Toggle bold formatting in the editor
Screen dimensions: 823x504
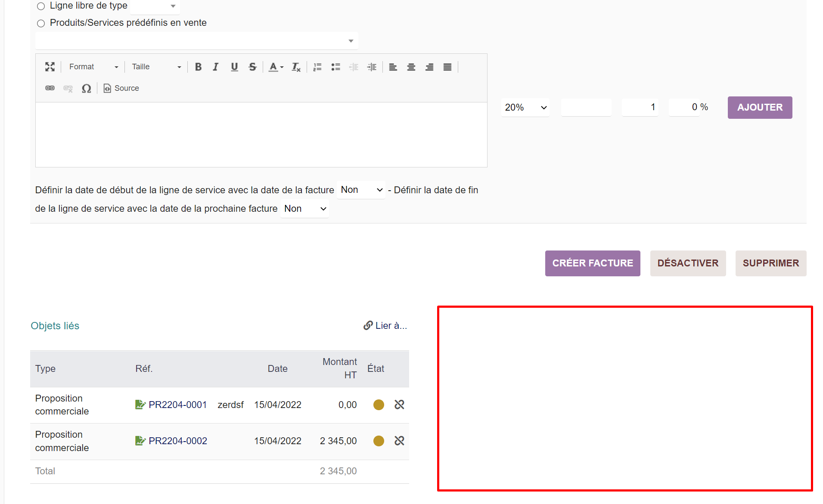(x=198, y=67)
